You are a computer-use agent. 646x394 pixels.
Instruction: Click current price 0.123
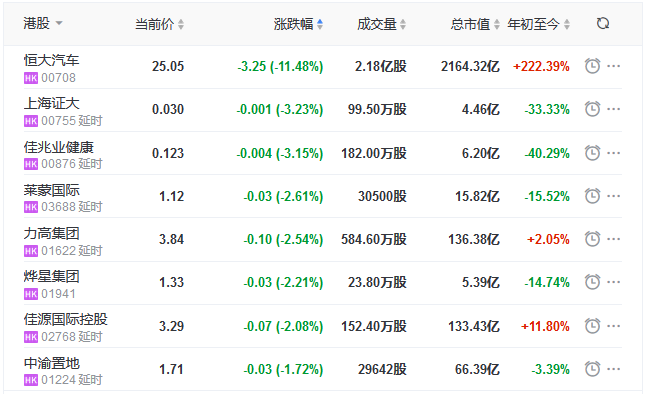(x=168, y=153)
